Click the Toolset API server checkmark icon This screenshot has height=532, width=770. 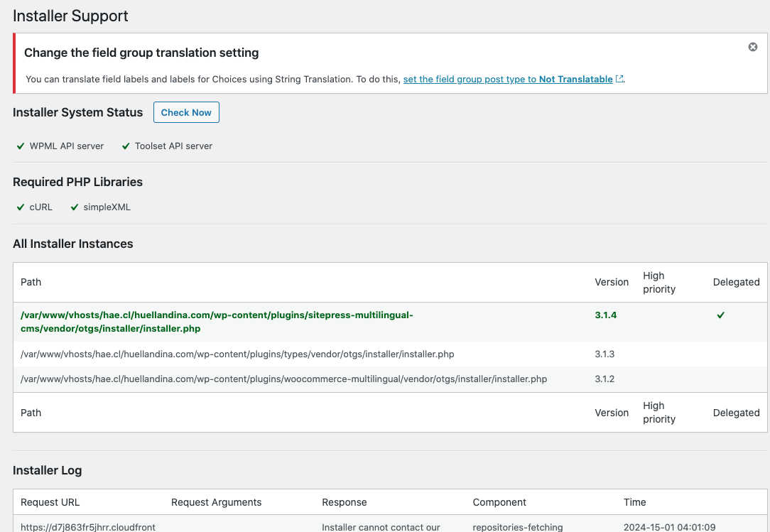(126, 146)
